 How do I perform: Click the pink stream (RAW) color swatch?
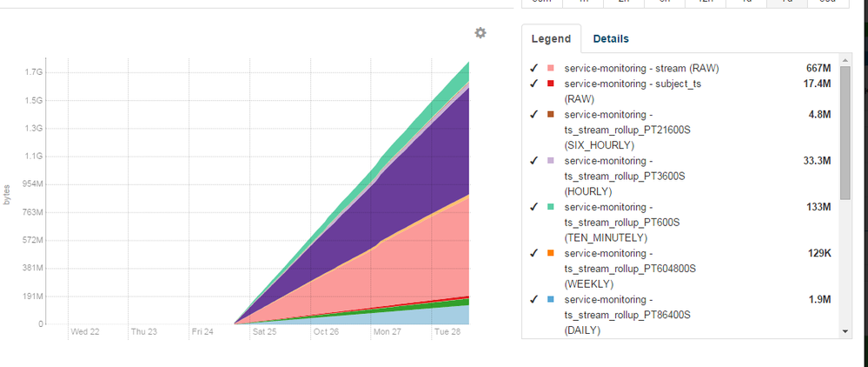pyautogui.click(x=550, y=68)
